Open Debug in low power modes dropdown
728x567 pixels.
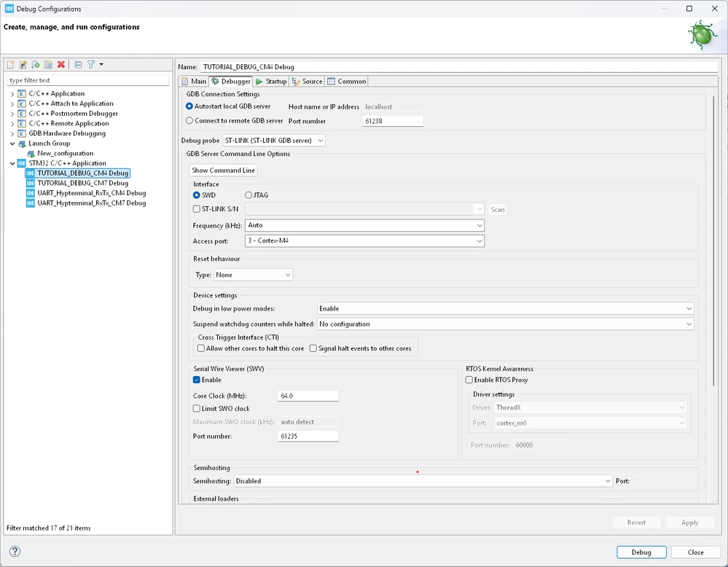(x=506, y=308)
